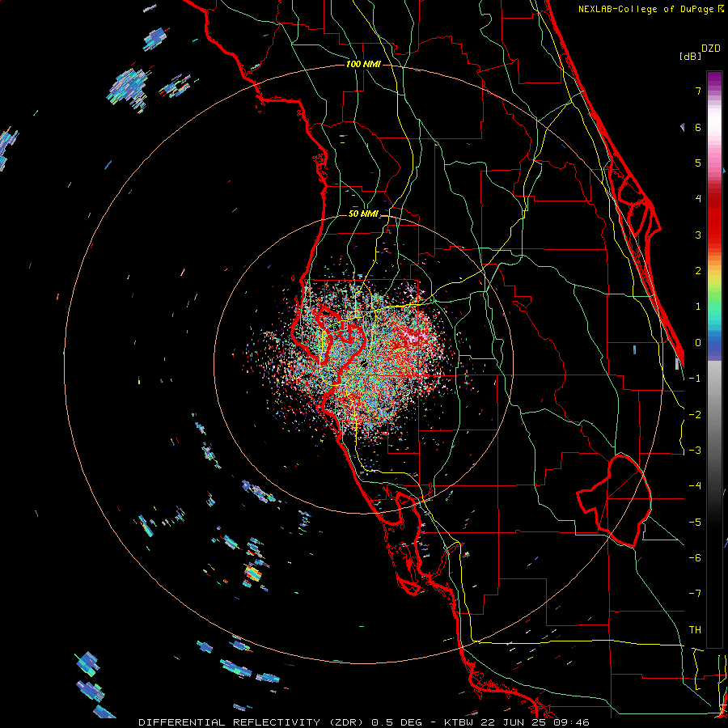Click the Differential Reflectivity caption at the bottom

pyautogui.click(x=364, y=722)
